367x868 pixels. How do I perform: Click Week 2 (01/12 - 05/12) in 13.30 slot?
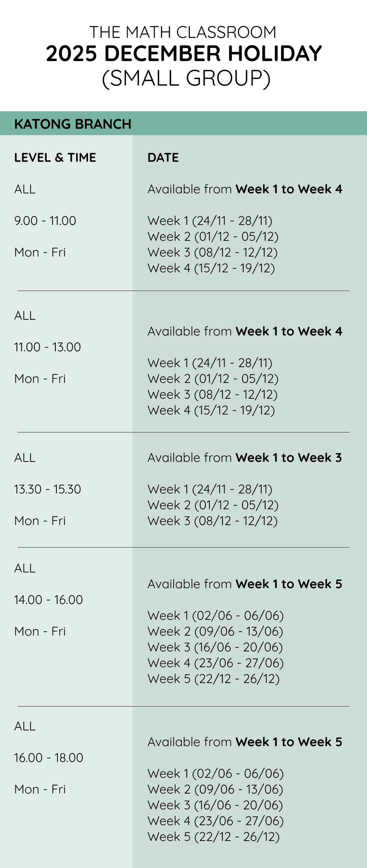pyautogui.click(x=213, y=505)
